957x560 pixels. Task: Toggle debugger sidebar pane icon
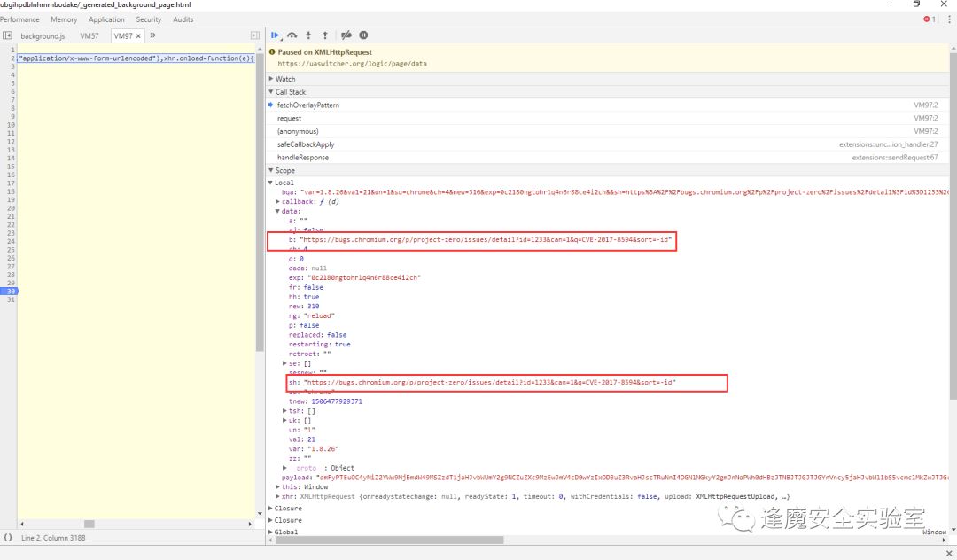(x=255, y=35)
